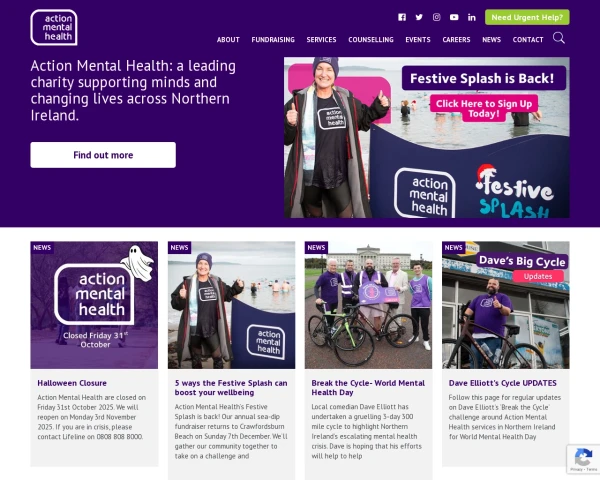This screenshot has height=480, width=600.
Task: Go to the Services menu
Action: coord(321,40)
